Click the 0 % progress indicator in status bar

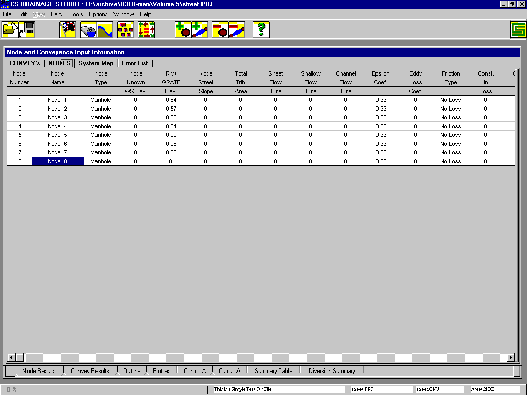11,389
